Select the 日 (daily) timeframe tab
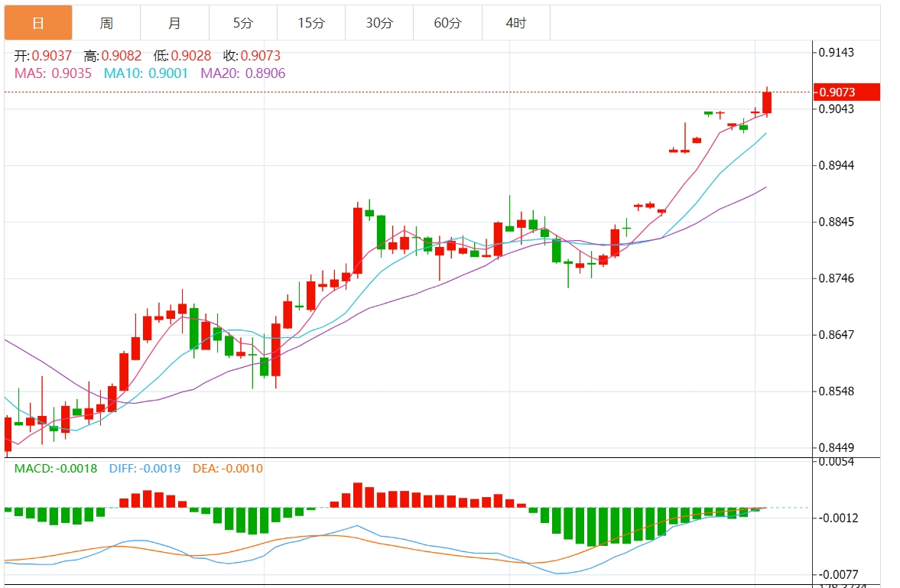 [x=38, y=23]
